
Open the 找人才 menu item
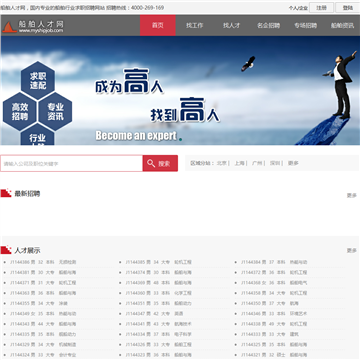(x=231, y=25)
